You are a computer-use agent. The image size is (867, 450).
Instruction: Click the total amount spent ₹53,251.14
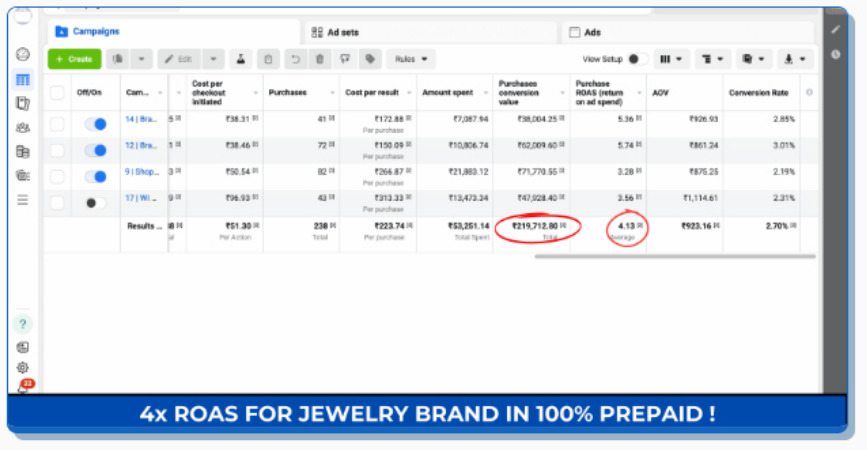point(469,226)
